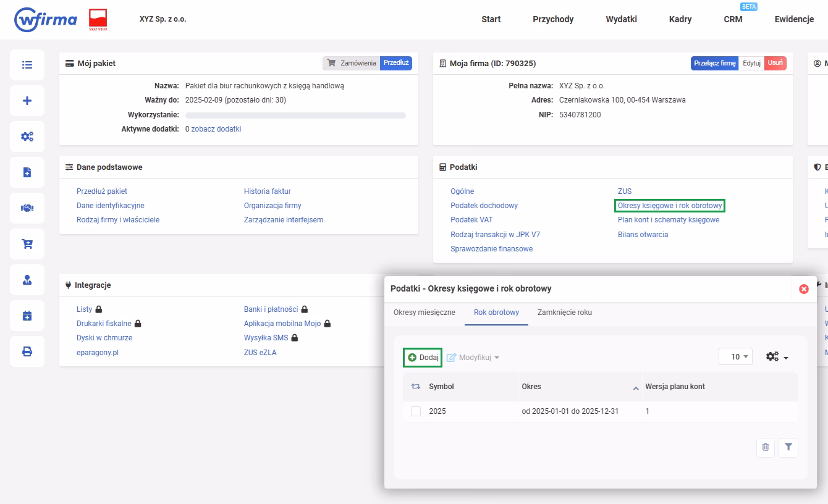The image size is (828, 504).
Task: Check the box for the 2025 row
Action: [416, 411]
